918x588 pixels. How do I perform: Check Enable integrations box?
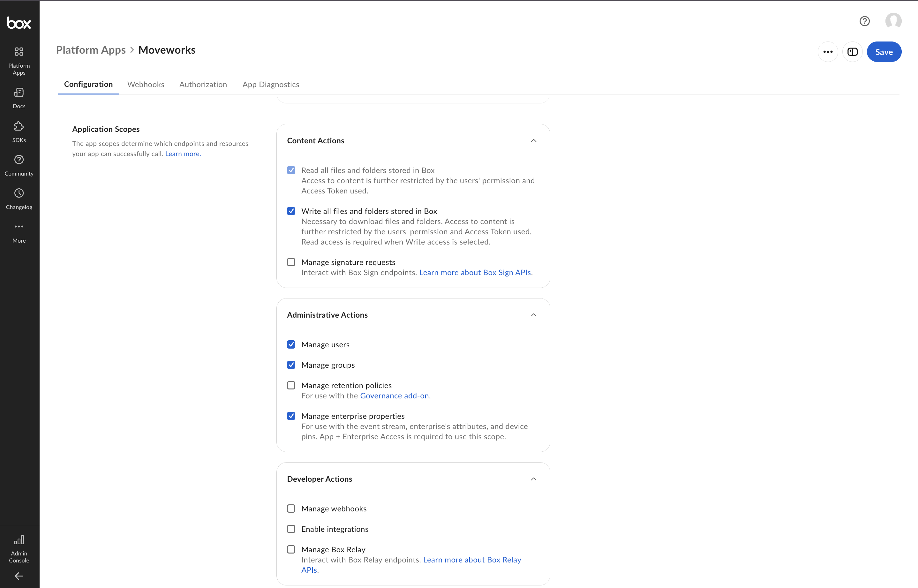click(x=291, y=529)
